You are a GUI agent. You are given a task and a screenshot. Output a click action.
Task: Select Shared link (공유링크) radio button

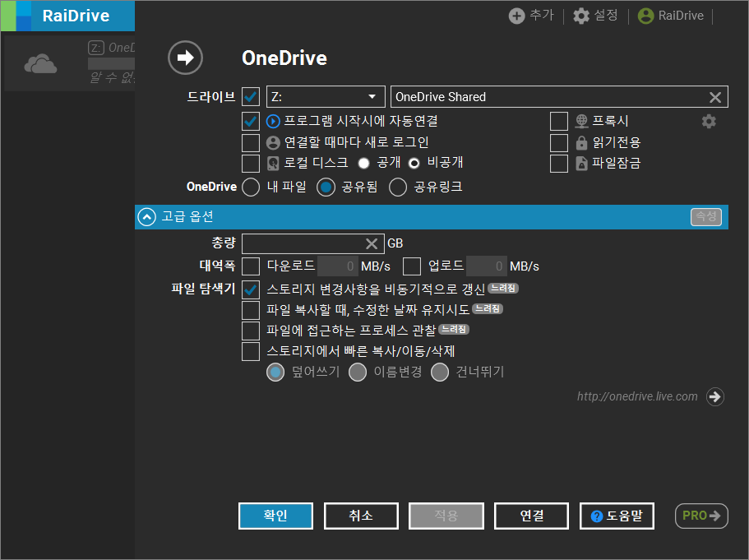coord(398,187)
